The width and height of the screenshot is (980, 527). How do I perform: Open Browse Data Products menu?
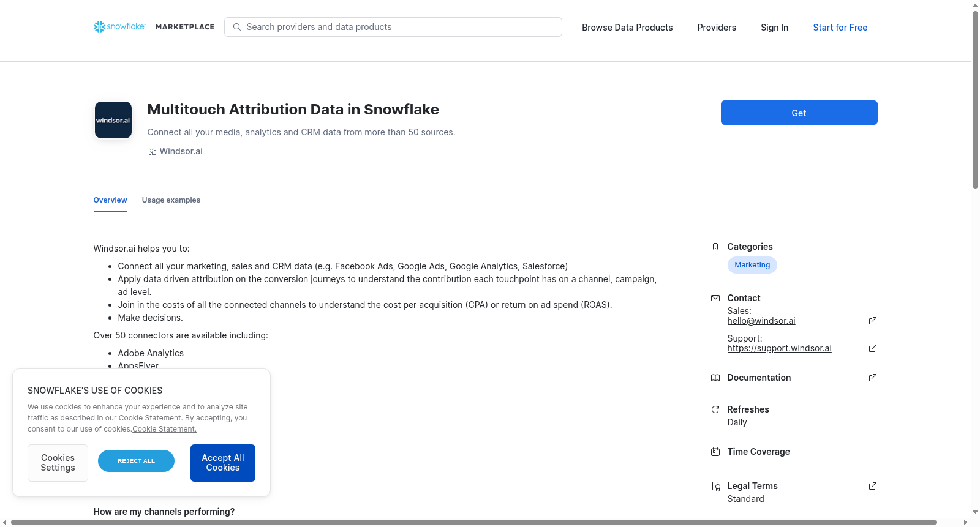[627, 28]
